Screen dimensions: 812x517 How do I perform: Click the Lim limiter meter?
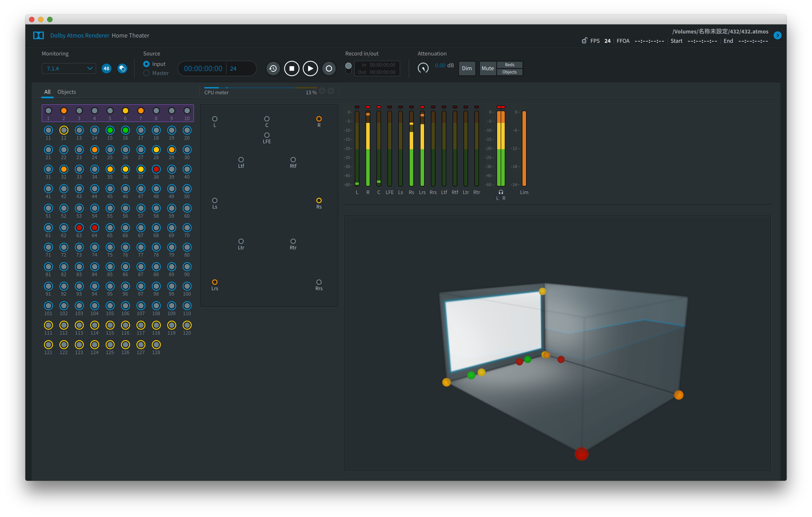click(x=524, y=148)
